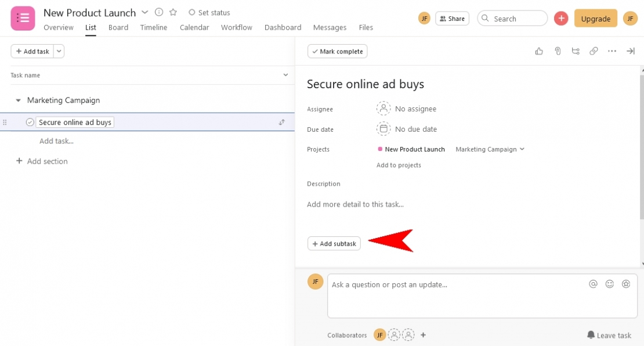Send appreciation via the star sticker icon
Screen dimensions: 644x346
(626, 284)
